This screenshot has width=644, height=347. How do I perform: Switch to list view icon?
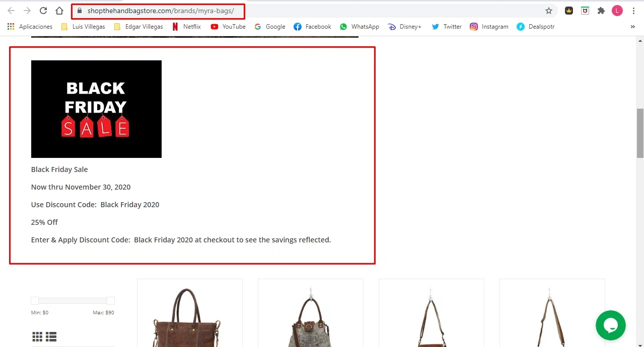51,336
